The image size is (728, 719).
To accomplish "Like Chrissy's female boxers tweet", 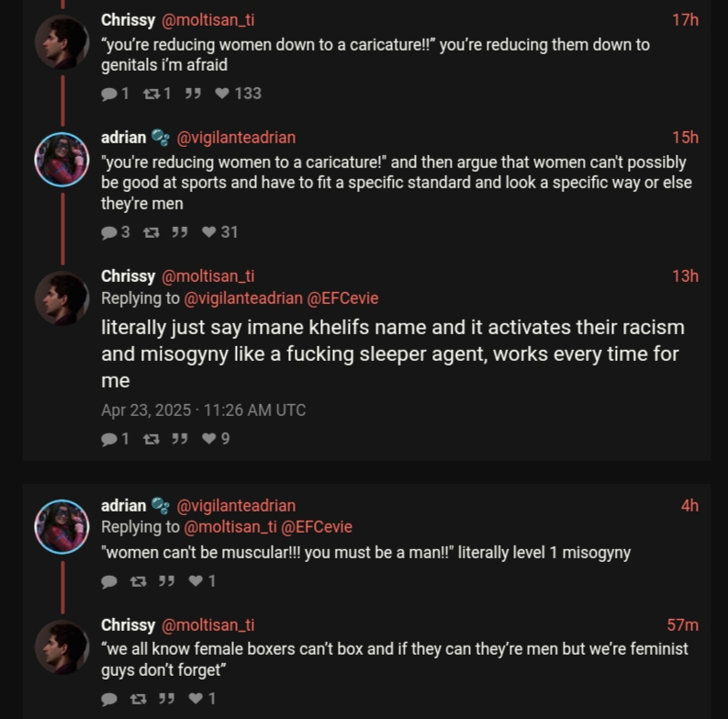I will tap(195, 699).
